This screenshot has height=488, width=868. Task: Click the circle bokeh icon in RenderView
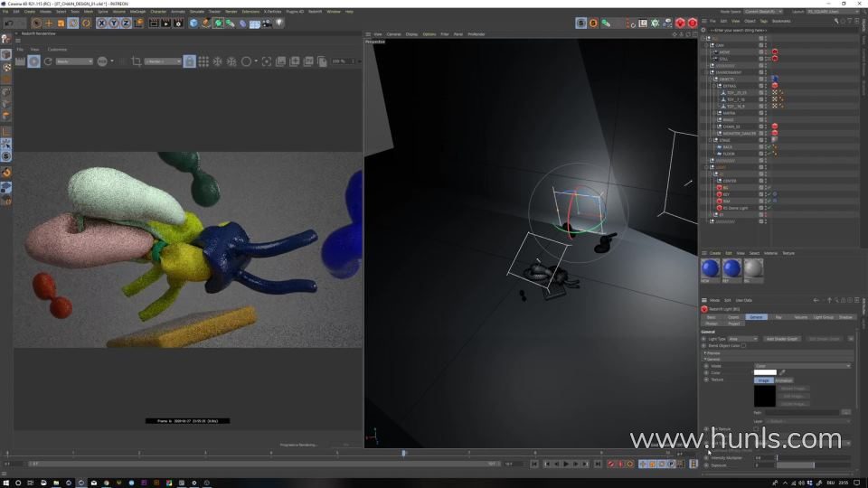(x=246, y=61)
